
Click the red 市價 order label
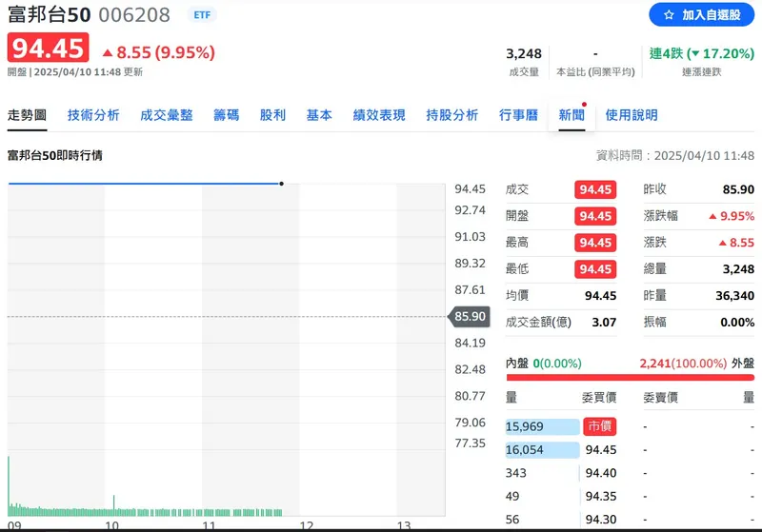(599, 426)
